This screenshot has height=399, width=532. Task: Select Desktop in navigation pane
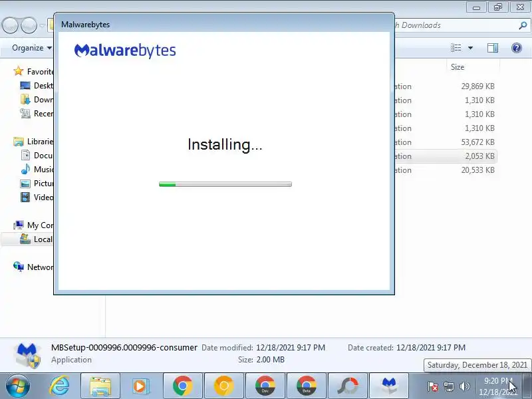37,86
